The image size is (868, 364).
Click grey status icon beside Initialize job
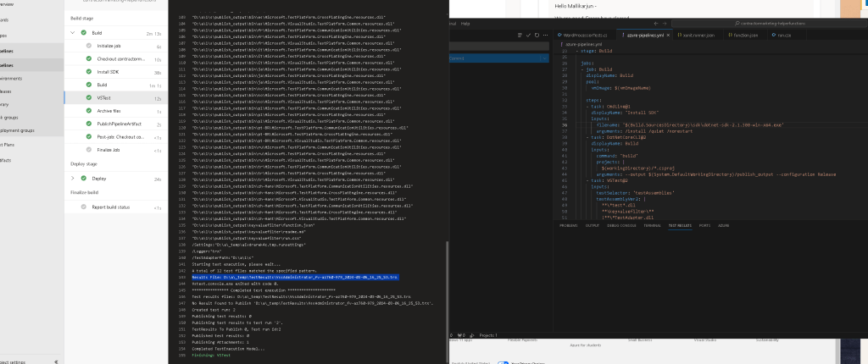click(x=89, y=47)
